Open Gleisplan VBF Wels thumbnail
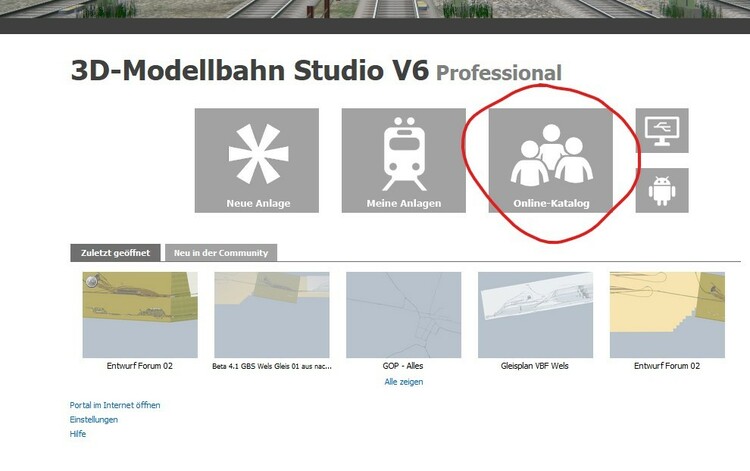 tap(535, 315)
